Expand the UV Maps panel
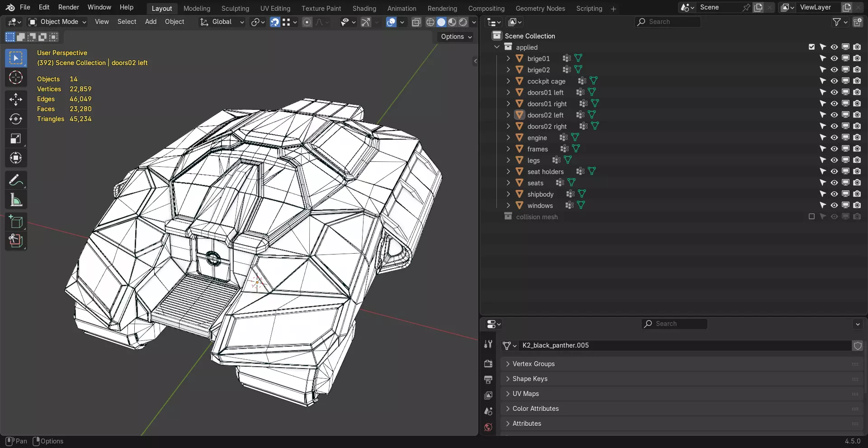Viewport: 868px width, 448px height. (x=682, y=394)
